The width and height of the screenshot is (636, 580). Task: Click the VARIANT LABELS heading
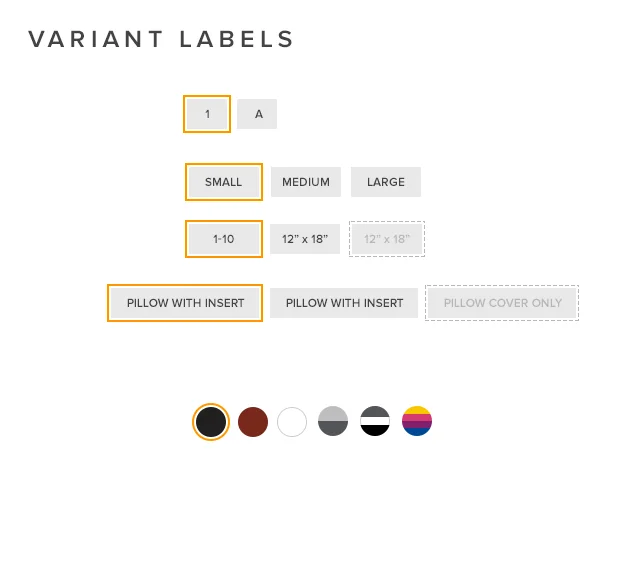(161, 39)
